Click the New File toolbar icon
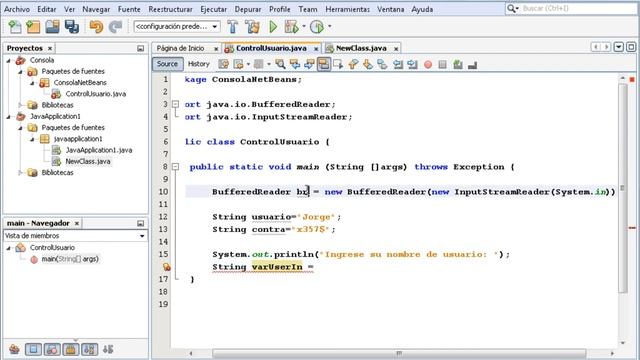Viewport: 640px width, 360px height. 15,27
